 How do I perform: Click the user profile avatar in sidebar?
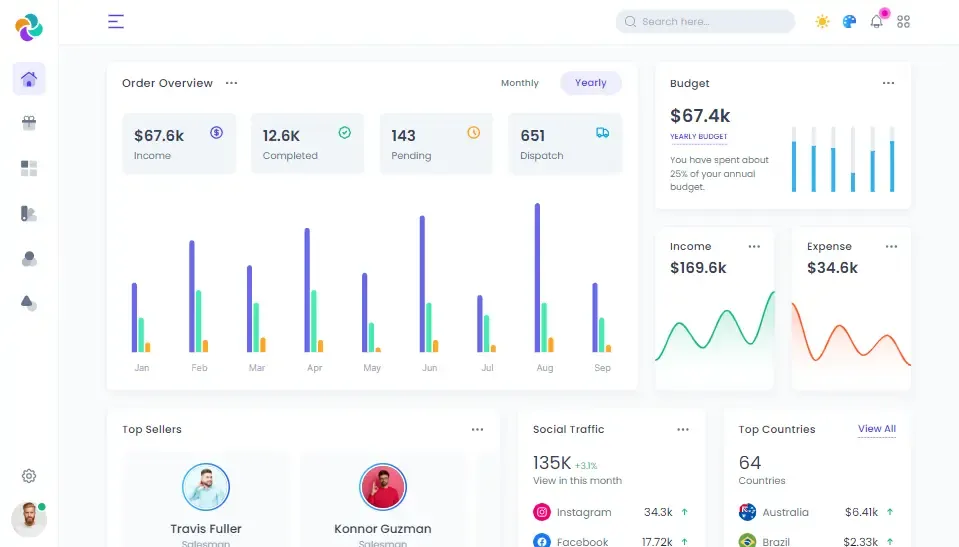tap(29, 519)
